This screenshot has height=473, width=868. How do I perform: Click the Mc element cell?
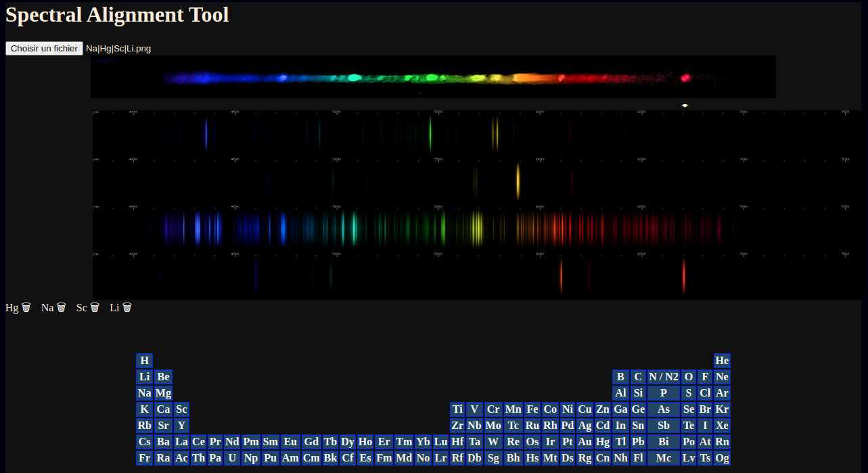point(663,458)
